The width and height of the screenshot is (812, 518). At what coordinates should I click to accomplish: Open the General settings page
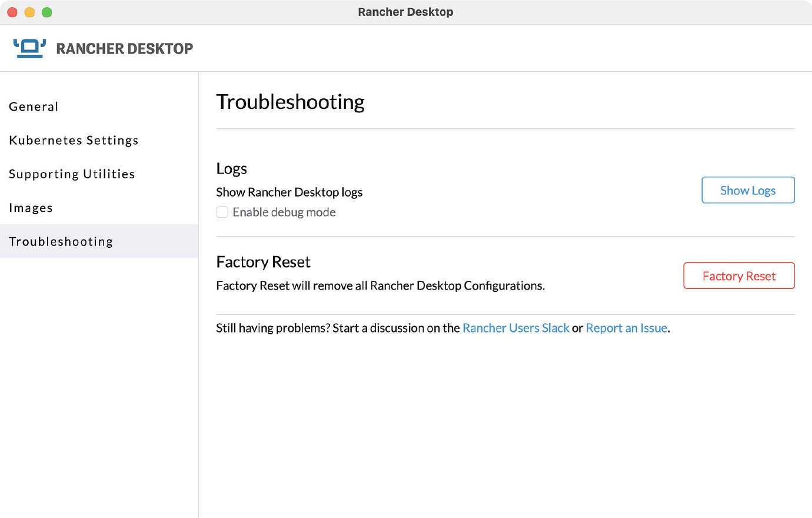click(x=34, y=107)
